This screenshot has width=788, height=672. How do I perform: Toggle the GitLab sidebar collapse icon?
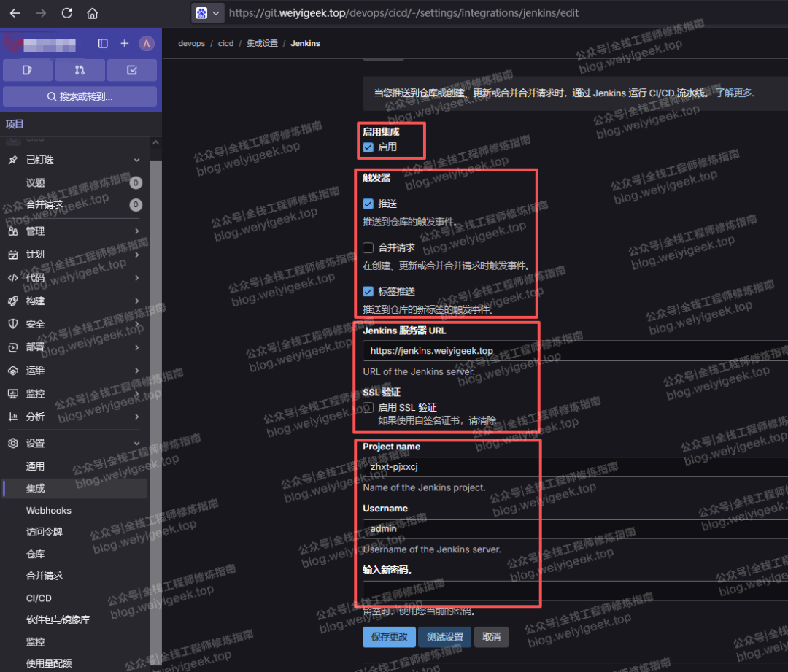[103, 43]
